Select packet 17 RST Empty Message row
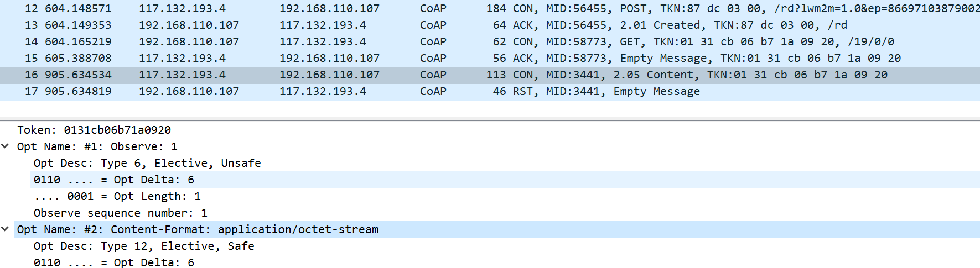This screenshot has height=268, width=980. pyautogui.click(x=490, y=91)
